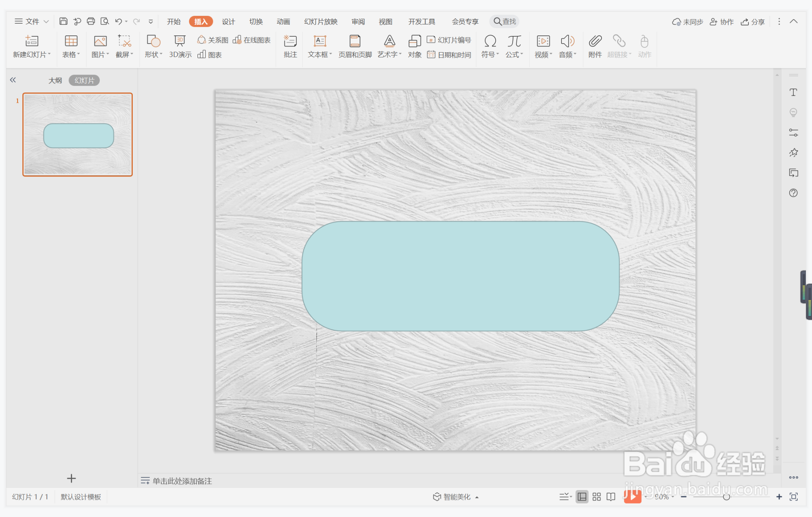Add a Comment annotation
Image resolution: width=812 pixels, height=517 pixels.
290,46
